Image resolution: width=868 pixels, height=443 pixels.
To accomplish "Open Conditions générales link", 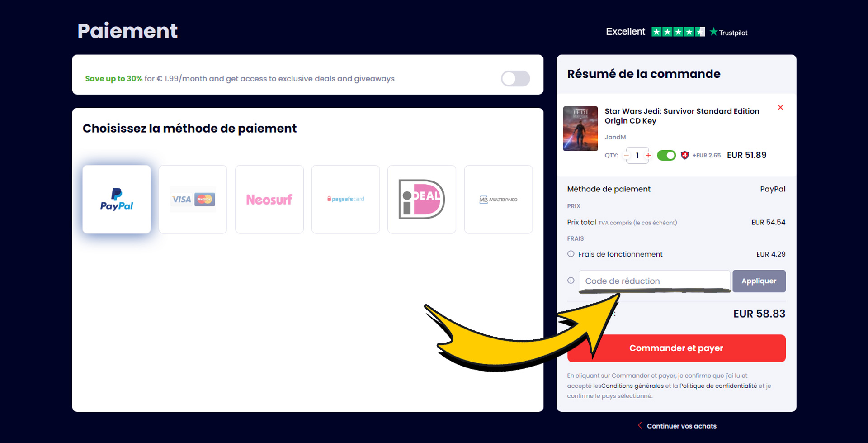I will 632,386.
